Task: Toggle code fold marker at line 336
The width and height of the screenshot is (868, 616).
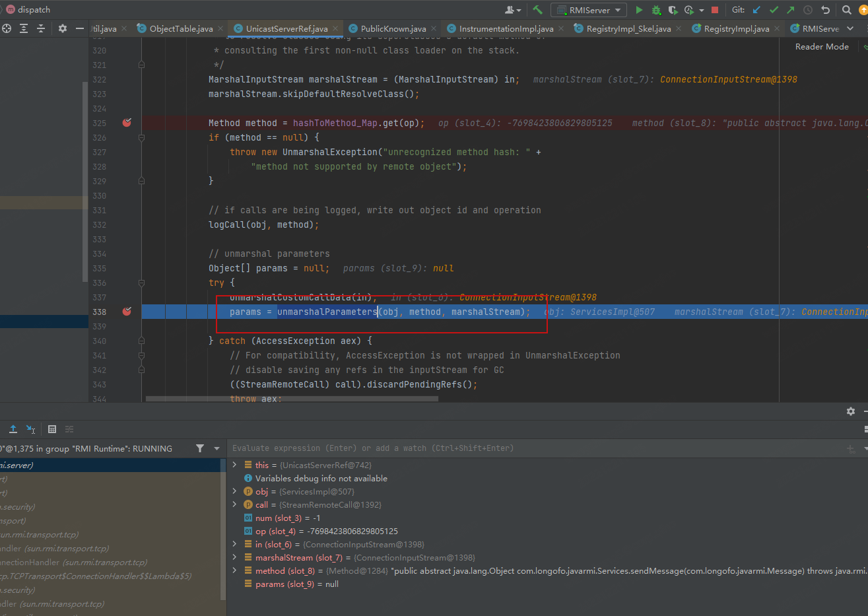Action: coord(141,283)
